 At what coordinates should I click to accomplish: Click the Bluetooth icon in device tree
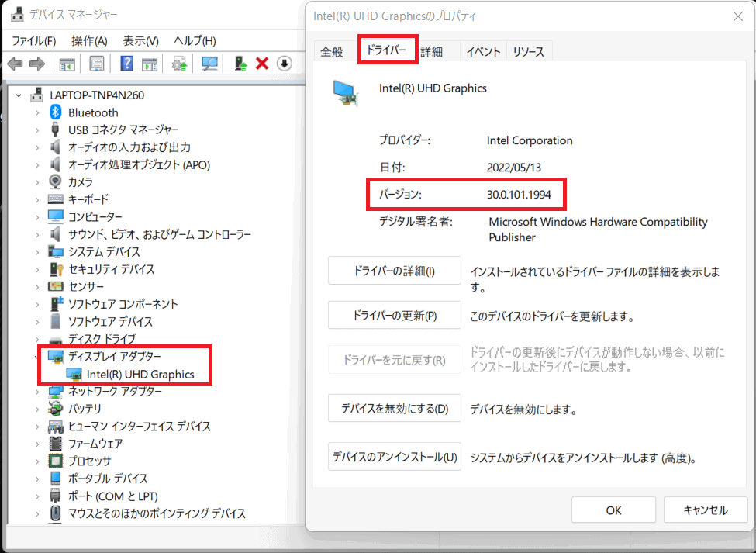click(x=56, y=112)
